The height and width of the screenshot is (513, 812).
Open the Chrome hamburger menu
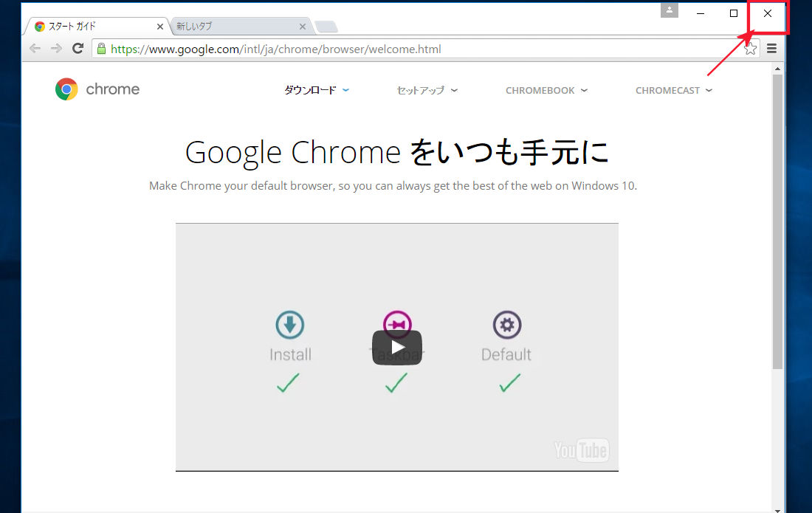coord(771,49)
